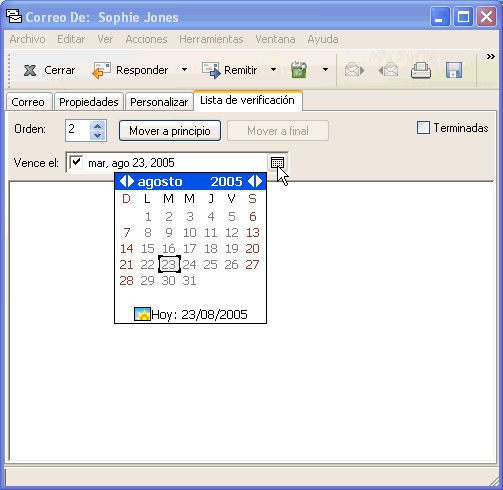Check the Terminadas checkbox
The width and height of the screenshot is (503, 490).
click(x=423, y=128)
